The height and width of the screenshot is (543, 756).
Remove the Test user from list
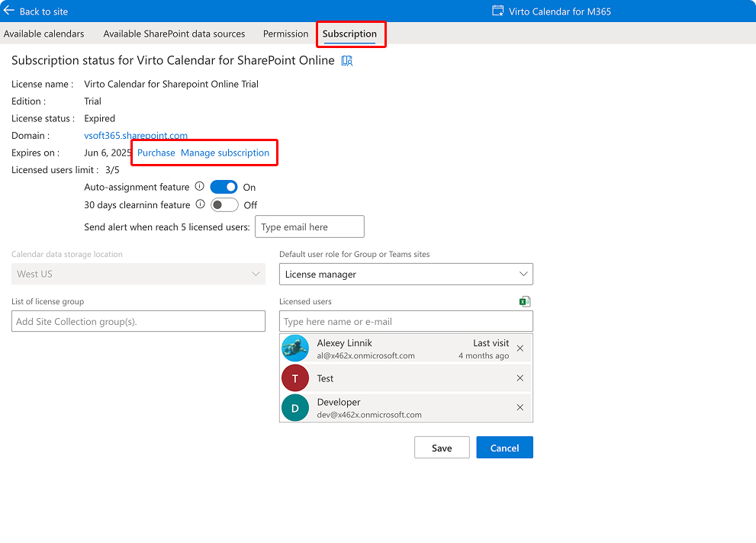pos(520,378)
